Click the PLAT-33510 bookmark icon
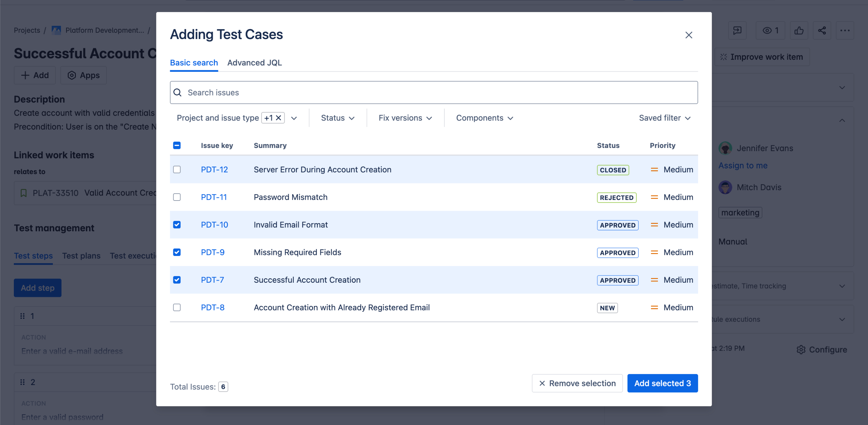This screenshot has width=868, height=425. tap(24, 193)
